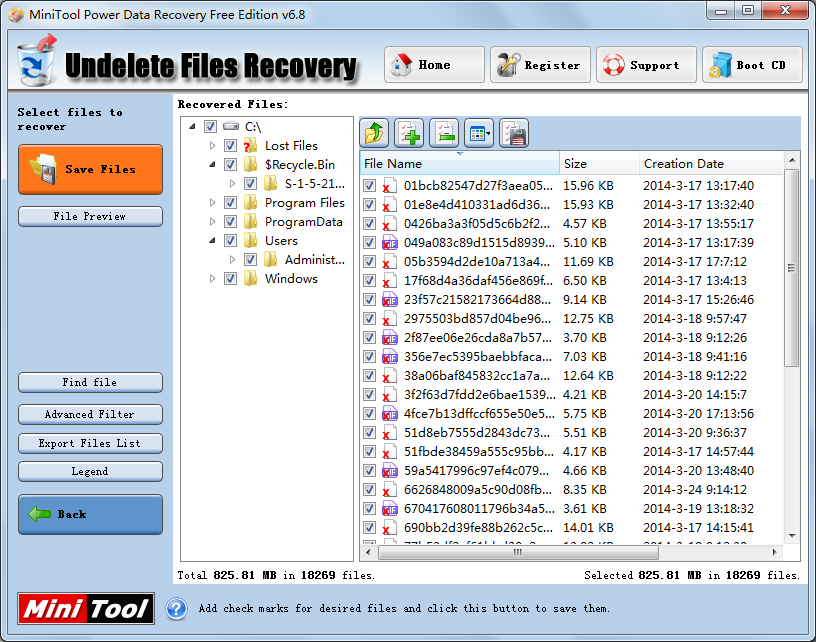816x642 pixels.
Task: Expand the S-1-5-21... tree node
Action: pyautogui.click(x=232, y=183)
